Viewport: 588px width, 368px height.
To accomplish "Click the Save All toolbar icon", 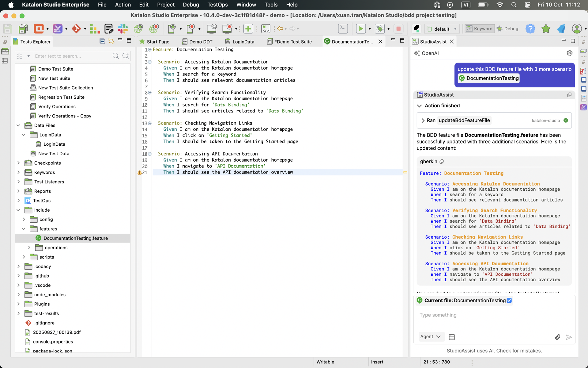I will 23,29.
